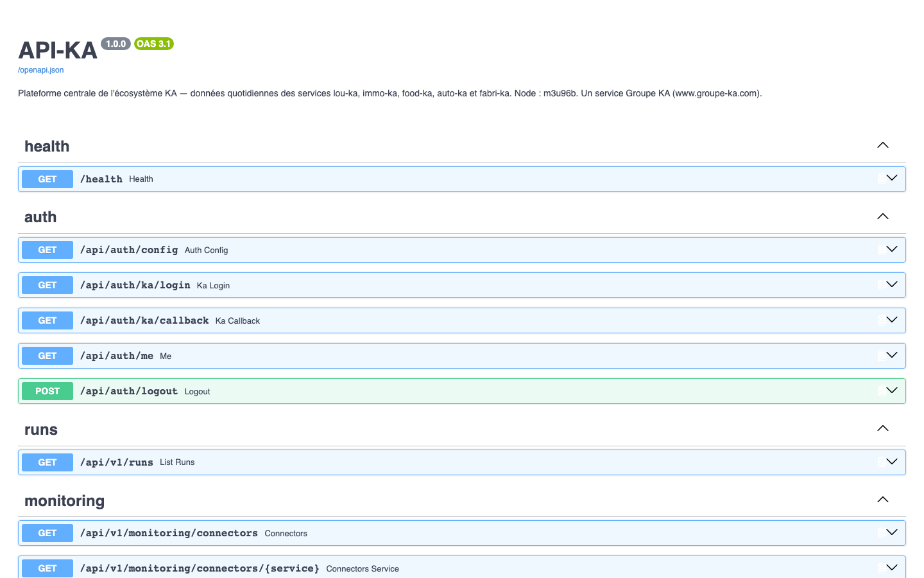Expand the Ka Callback operation chevron
Image resolution: width=924 pixels, height=578 pixels.
pos(892,320)
